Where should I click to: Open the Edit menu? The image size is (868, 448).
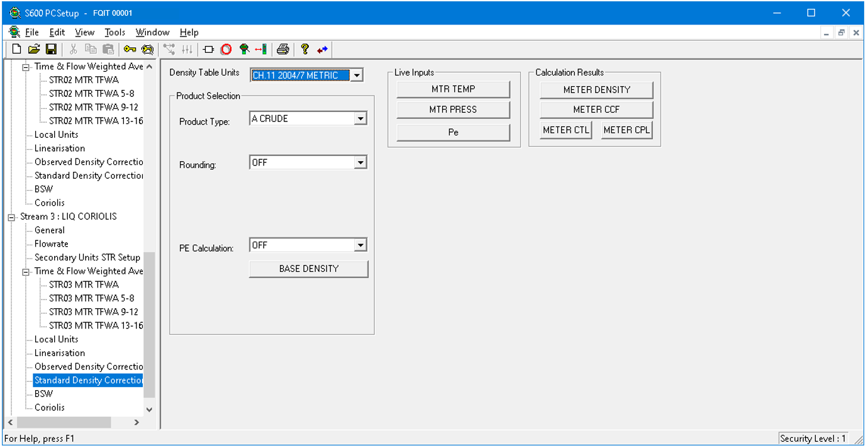[57, 32]
